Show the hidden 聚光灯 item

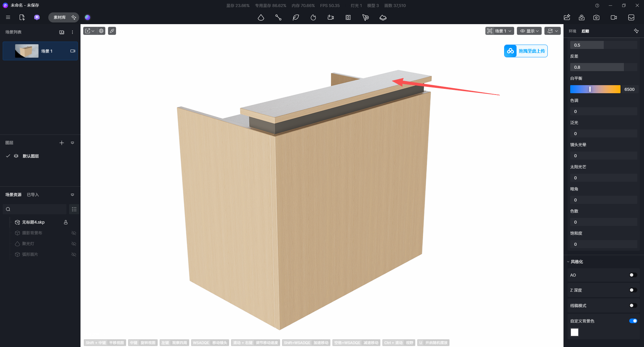click(x=74, y=244)
